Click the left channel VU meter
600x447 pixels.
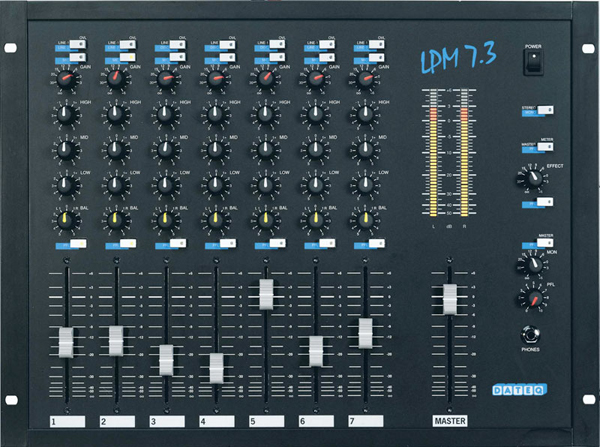433,152
